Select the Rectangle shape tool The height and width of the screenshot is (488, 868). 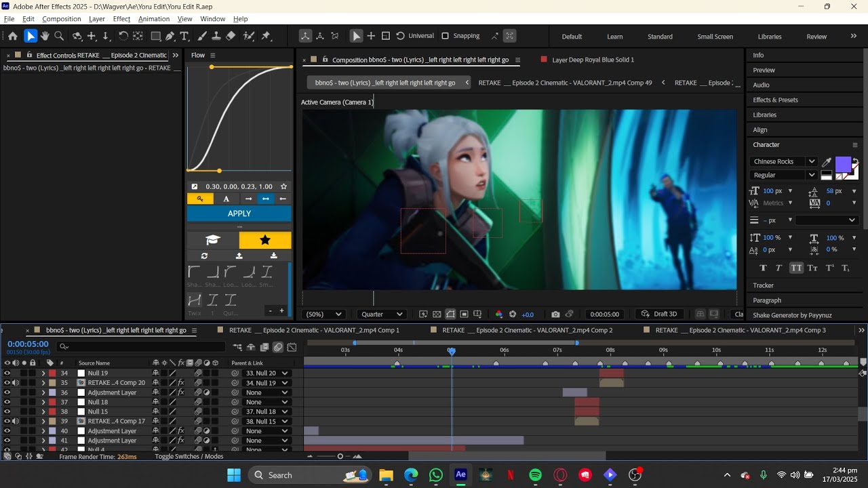click(x=155, y=36)
